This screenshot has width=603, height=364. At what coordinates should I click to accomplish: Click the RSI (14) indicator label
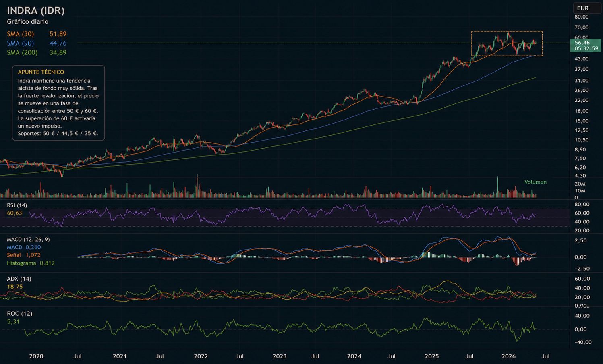coord(17,205)
